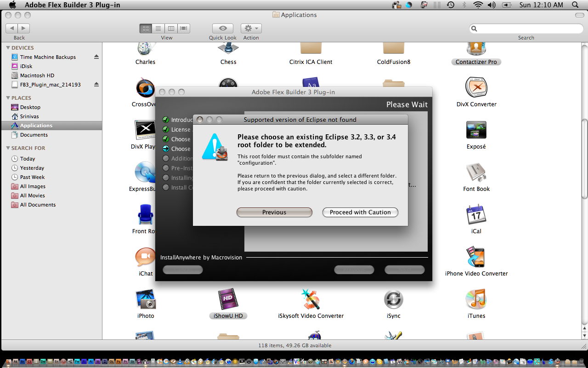Select the iTunes application icon
This screenshot has height=368, width=588.
click(476, 299)
